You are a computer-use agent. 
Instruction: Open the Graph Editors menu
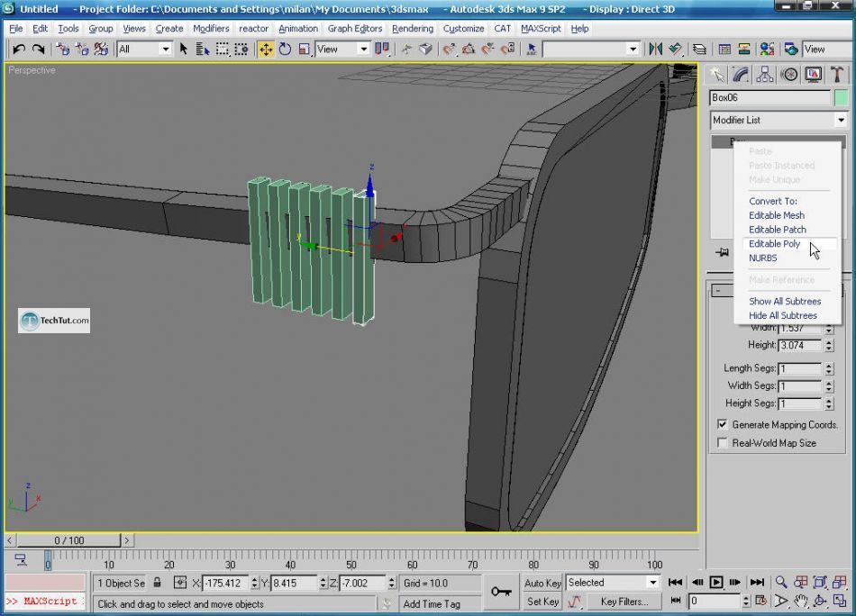tap(355, 29)
